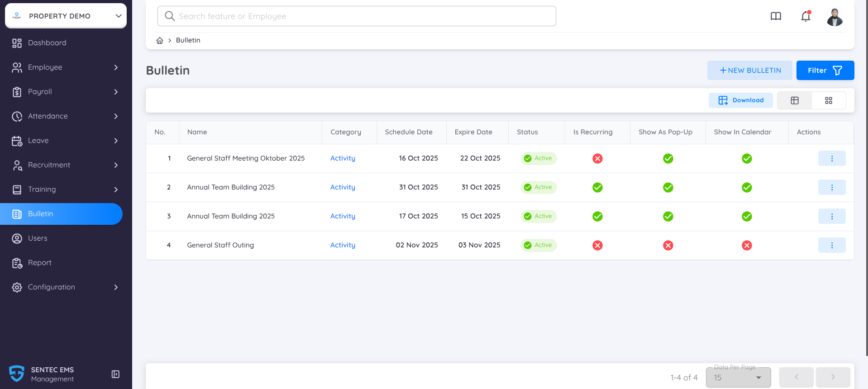Expand the Payroll sidebar menu
This screenshot has height=389, width=868.
pos(66,92)
